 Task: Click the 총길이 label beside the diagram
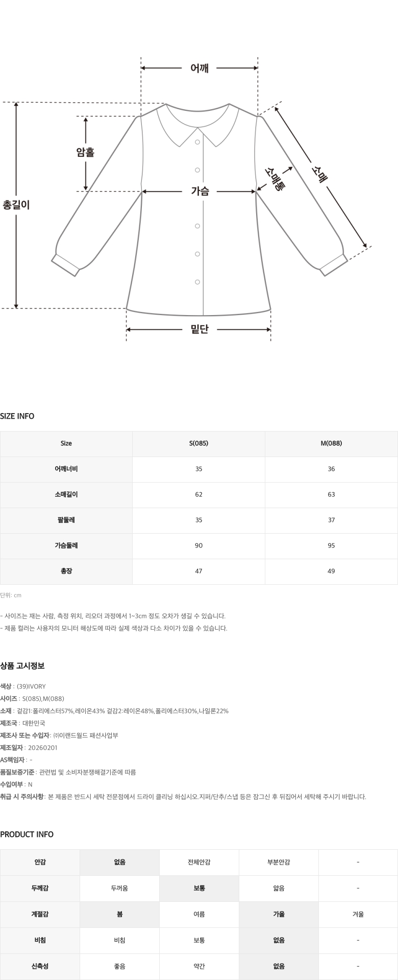click(x=16, y=205)
